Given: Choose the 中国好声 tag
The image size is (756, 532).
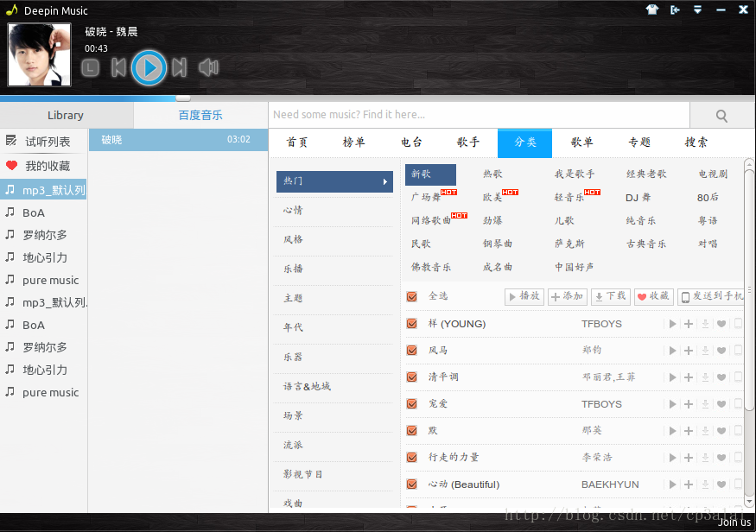Looking at the screenshot, I should coord(575,267).
